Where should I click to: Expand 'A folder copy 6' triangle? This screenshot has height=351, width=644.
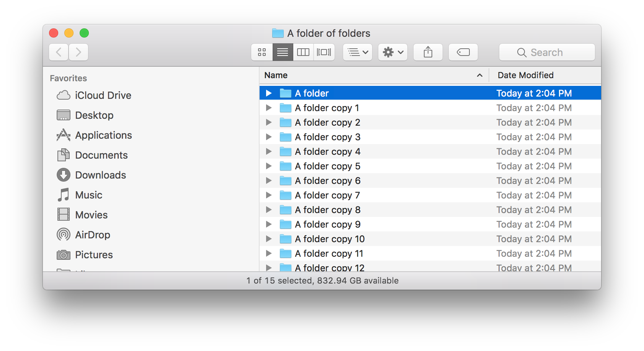pos(269,180)
